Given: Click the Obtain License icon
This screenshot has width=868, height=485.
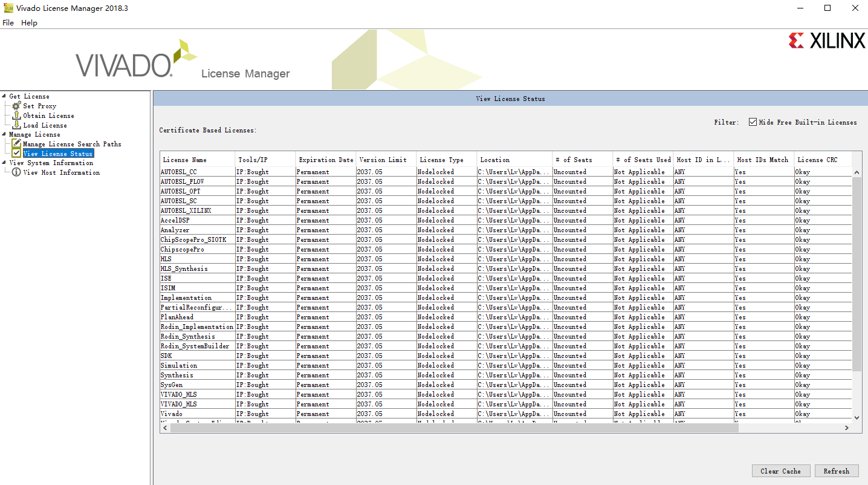Looking at the screenshot, I should pyautogui.click(x=16, y=116).
